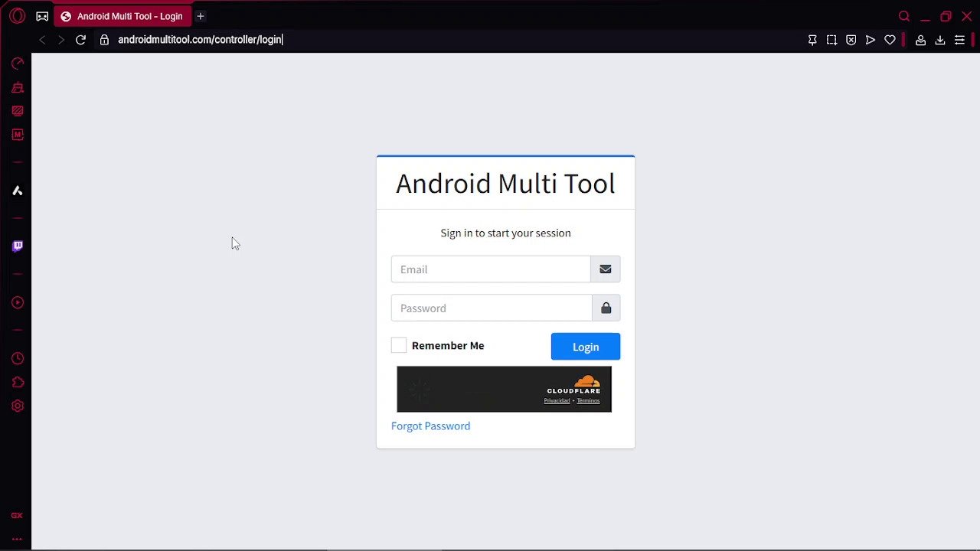Click the lock icon beside Password
This screenshot has height=551, width=980.
tap(606, 308)
